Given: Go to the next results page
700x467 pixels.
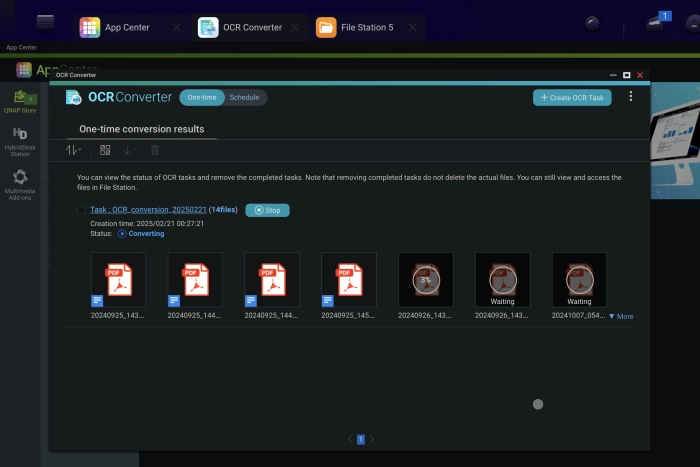Looking at the screenshot, I should [x=371, y=439].
